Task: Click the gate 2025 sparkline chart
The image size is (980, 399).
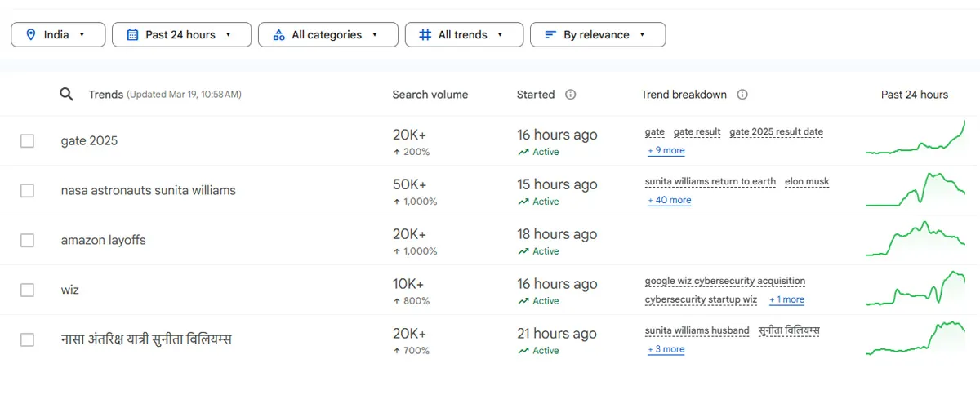Action: click(915, 137)
